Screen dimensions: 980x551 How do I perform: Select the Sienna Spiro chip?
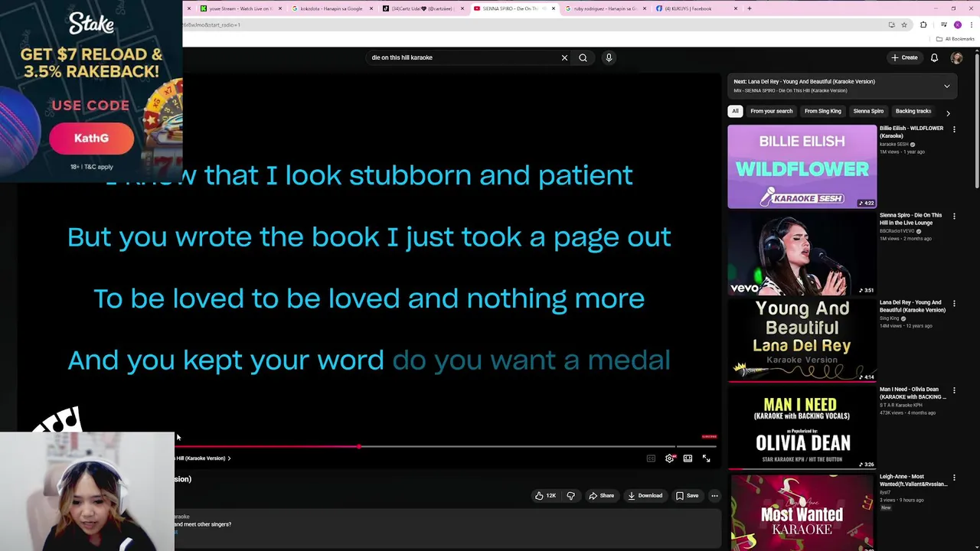click(x=868, y=111)
